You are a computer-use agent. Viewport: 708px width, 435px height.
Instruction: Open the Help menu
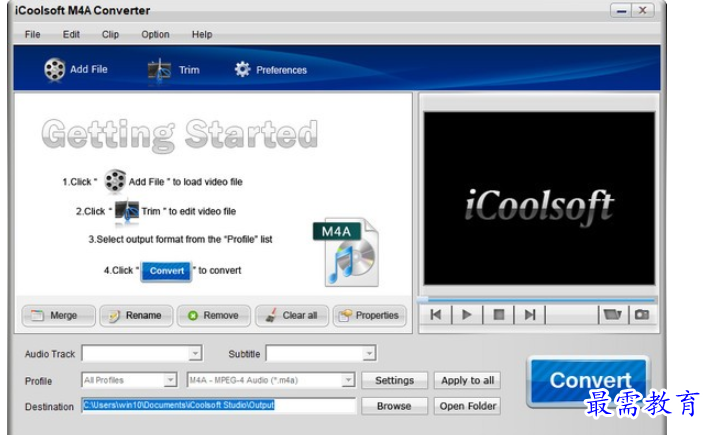click(202, 34)
